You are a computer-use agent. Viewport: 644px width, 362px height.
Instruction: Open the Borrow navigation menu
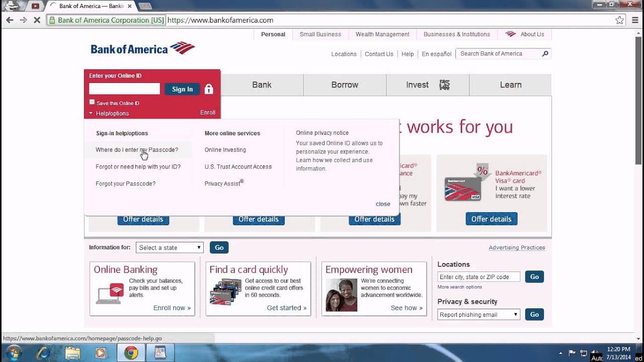click(345, 85)
